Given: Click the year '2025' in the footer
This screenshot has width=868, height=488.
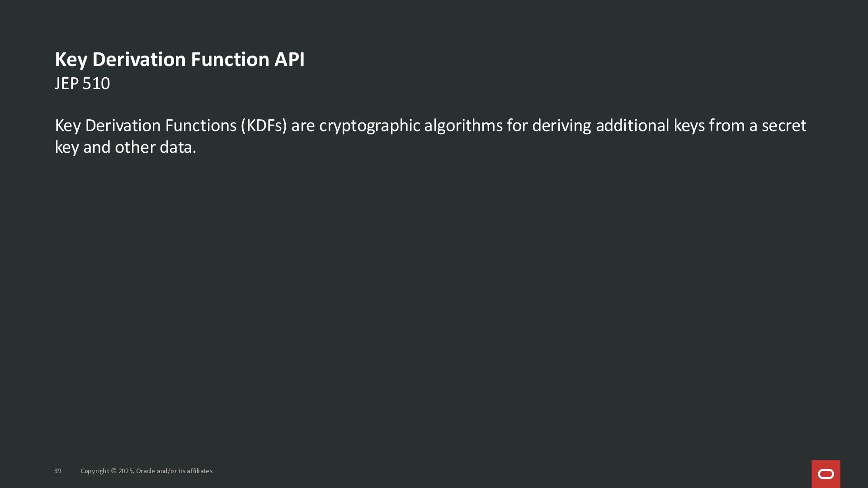Looking at the screenshot, I should (126, 471).
